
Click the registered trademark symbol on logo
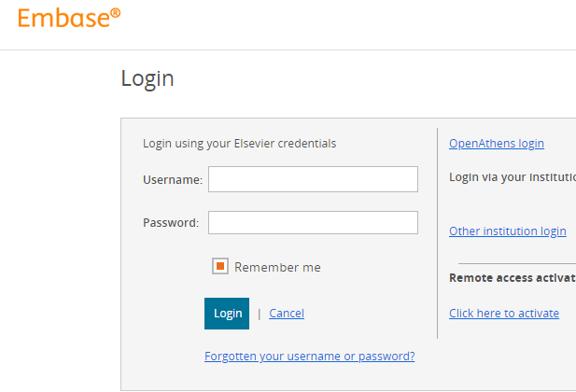pos(116,13)
